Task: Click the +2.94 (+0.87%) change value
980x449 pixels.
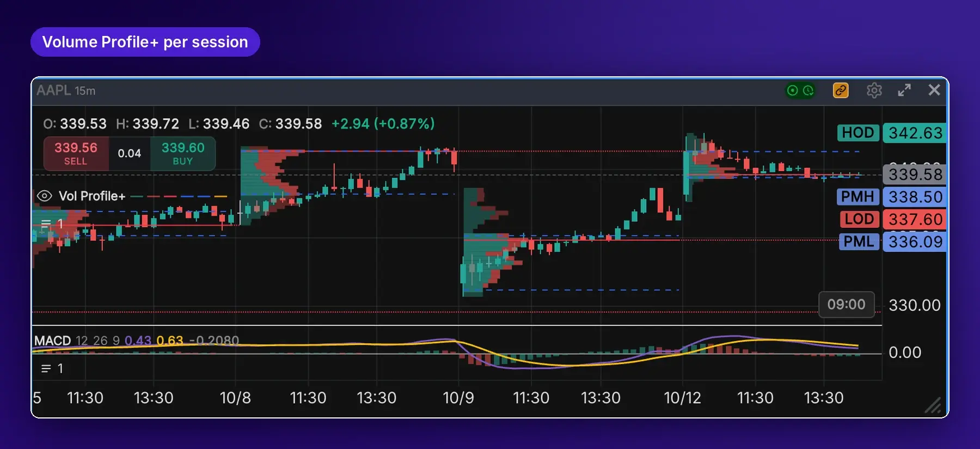Action: click(x=383, y=124)
